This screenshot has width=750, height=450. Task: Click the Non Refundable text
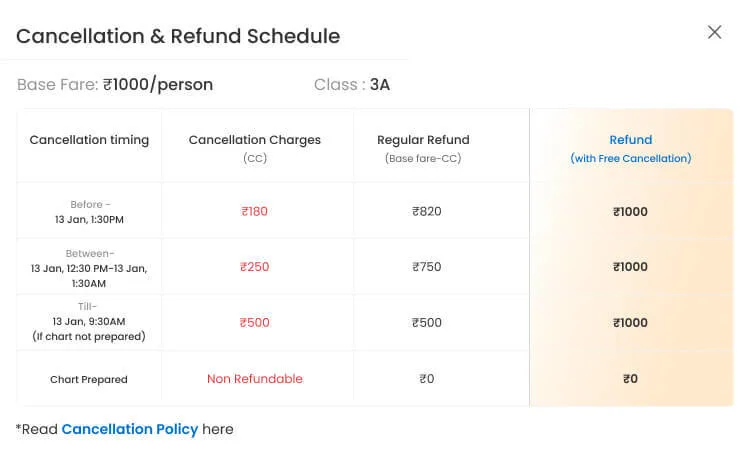pos(255,379)
